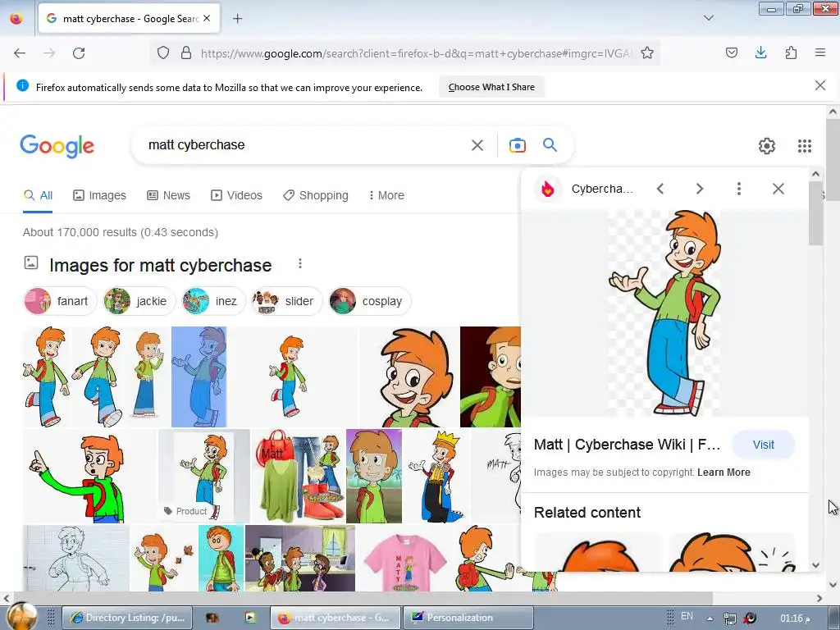Select the All results tab
Viewport: 840px width, 630px height.
tap(38, 195)
